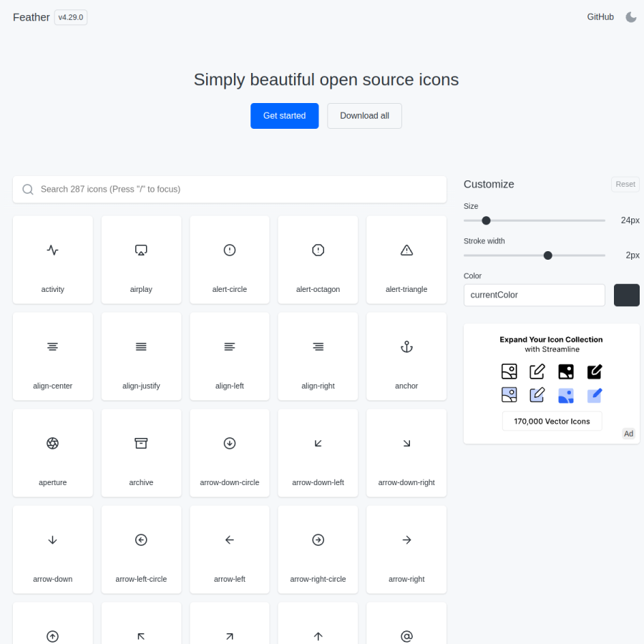Click the Get started button

(x=284, y=116)
